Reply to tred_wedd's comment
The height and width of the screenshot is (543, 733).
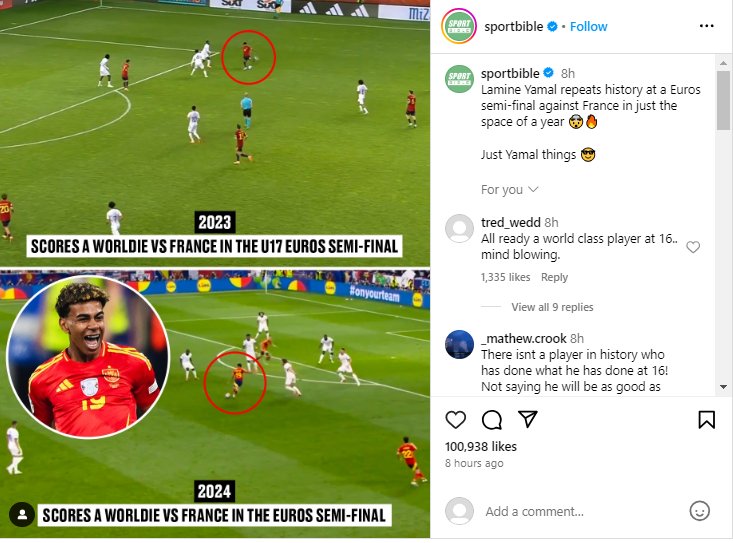pyautogui.click(x=554, y=277)
